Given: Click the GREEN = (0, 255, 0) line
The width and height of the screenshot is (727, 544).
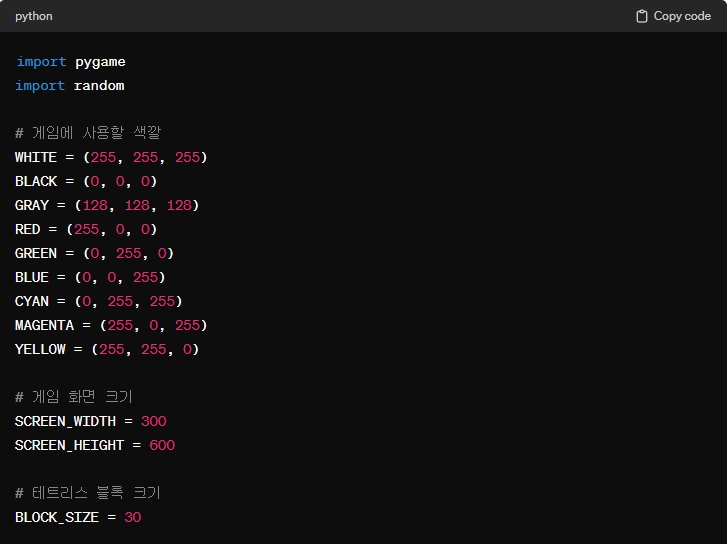Looking at the screenshot, I should click(95, 253).
